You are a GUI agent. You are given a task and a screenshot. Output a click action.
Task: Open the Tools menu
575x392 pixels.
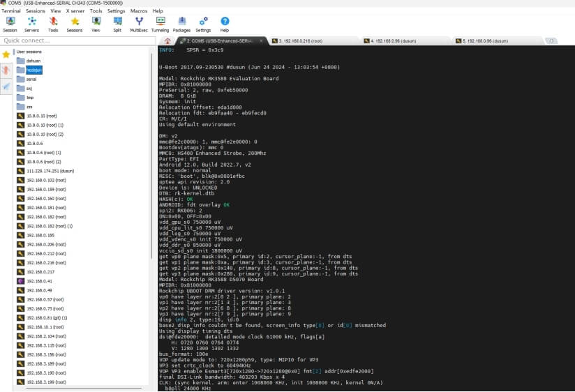point(96,11)
